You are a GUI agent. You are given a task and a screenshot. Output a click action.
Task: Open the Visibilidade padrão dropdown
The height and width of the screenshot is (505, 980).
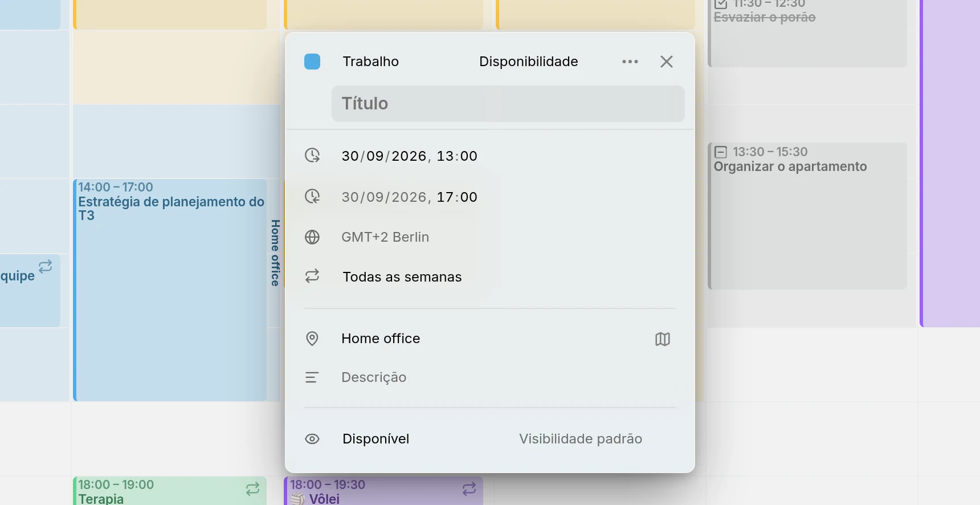(581, 439)
